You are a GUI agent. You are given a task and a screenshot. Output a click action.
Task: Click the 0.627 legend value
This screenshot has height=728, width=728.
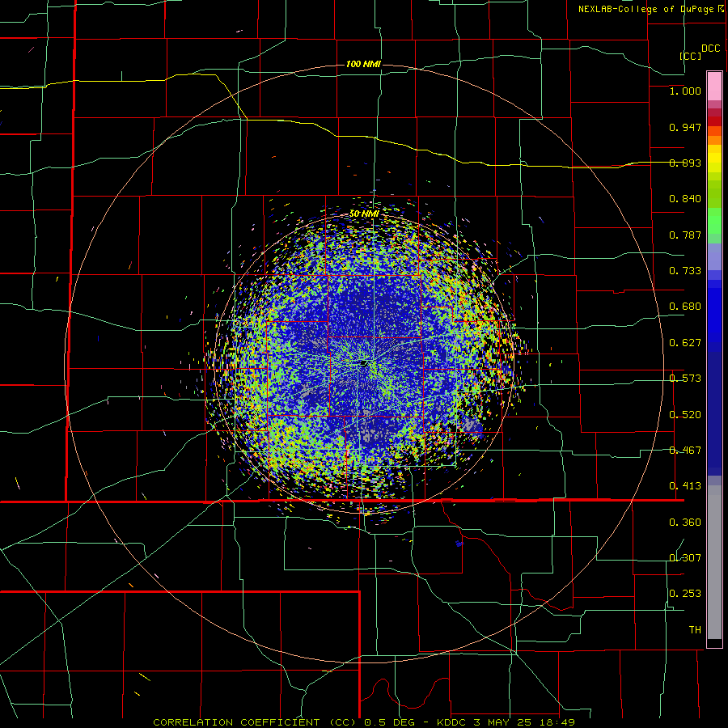tap(685, 343)
